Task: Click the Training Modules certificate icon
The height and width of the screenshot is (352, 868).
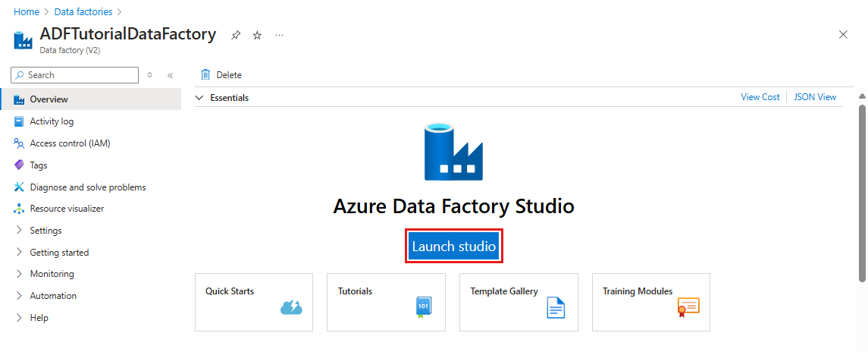Action: pyautogui.click(x=688, y=306)
